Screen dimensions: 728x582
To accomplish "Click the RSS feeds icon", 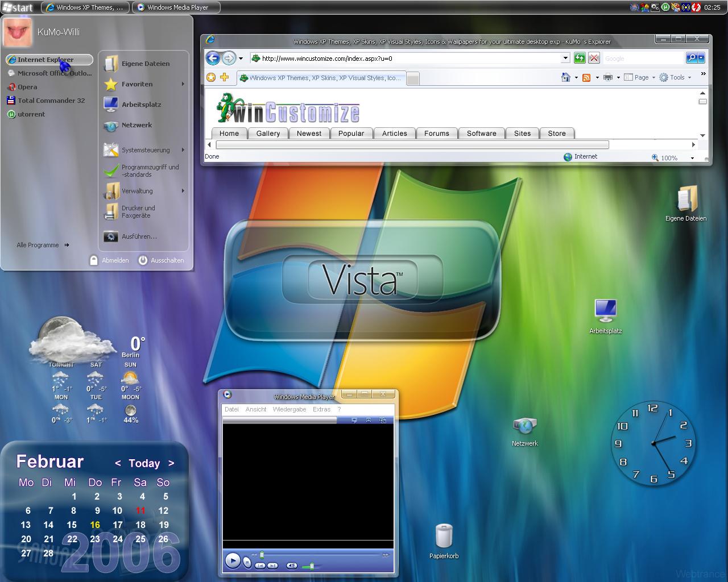I will click(x=586, y=77).
